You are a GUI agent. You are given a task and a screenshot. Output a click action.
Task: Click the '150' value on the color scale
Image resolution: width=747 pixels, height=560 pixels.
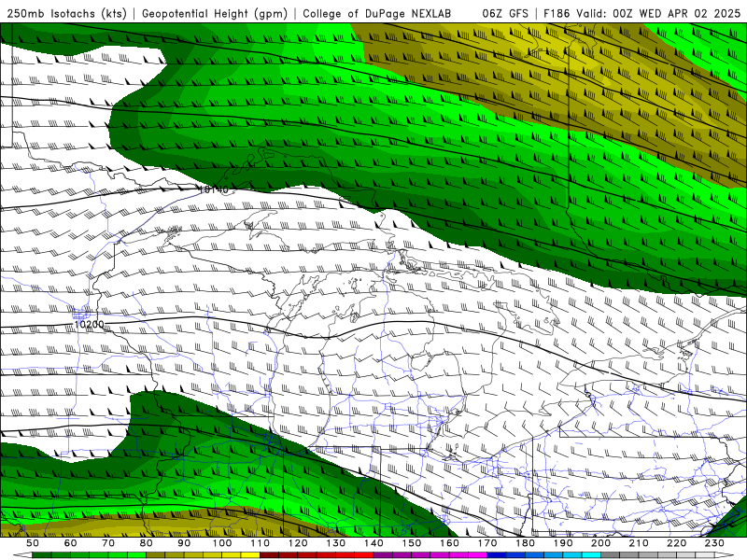411,543
